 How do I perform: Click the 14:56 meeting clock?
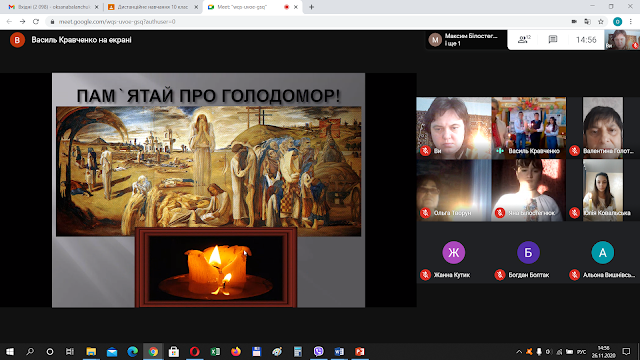coord(586,40)
